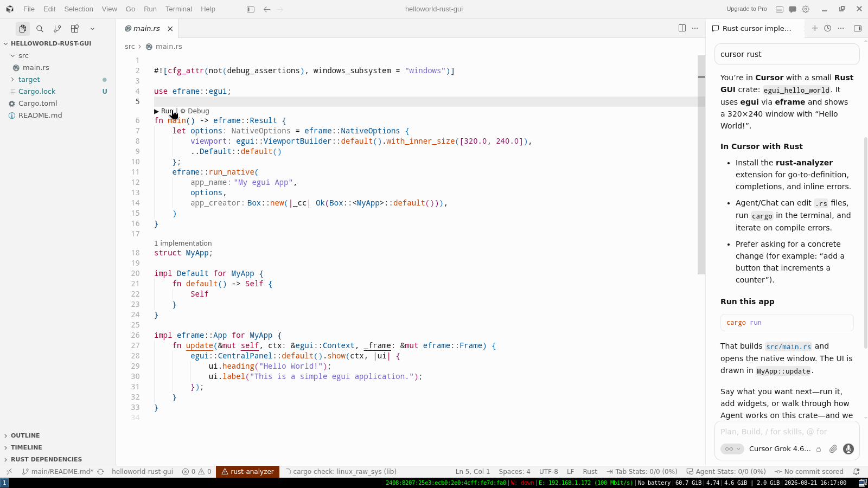The width and height of the screenshot is (868, 488).
Task: Select the main.rs editor tab
Action: click(146, 29)
